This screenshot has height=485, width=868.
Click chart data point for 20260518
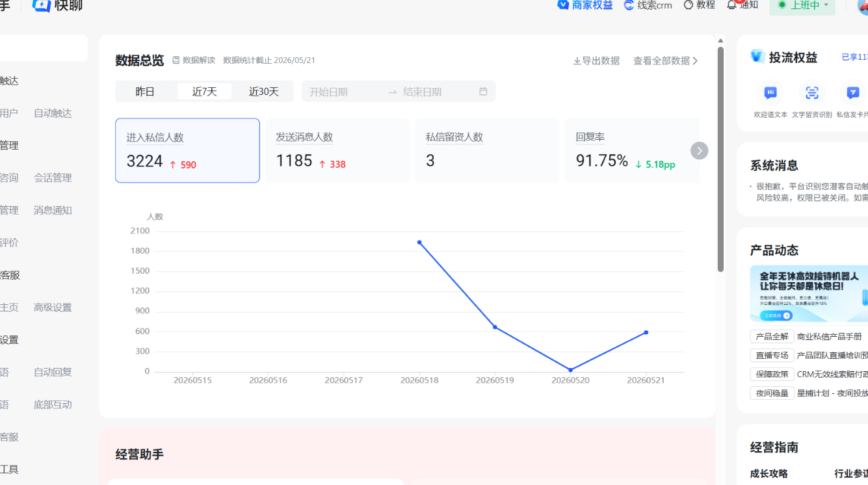coord(419,242)
